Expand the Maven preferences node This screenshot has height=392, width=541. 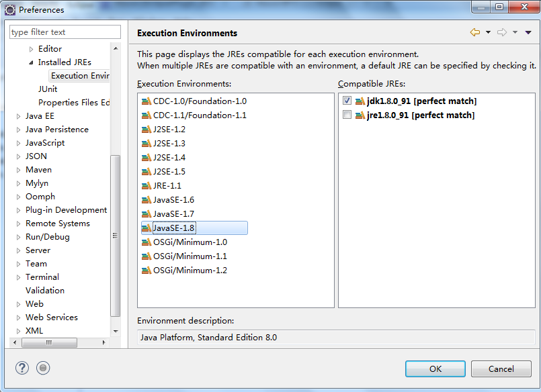pyautogui.click(x=18, y=170)
